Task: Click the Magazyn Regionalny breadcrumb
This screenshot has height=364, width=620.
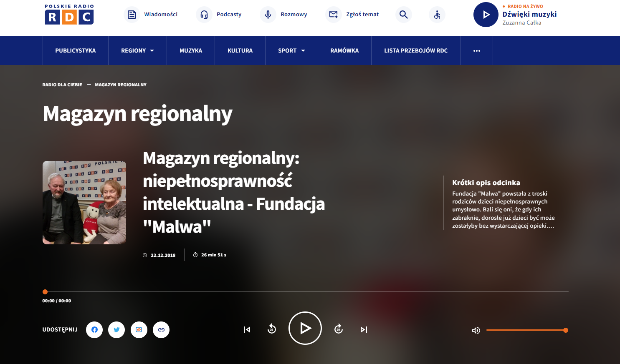Action: [121, 85]
